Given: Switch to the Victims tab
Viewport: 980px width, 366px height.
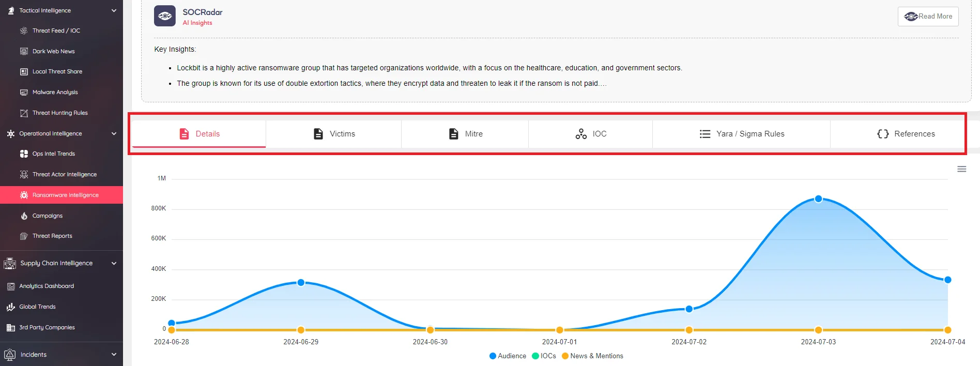Looking at the screenshot, I should [334, 134].
